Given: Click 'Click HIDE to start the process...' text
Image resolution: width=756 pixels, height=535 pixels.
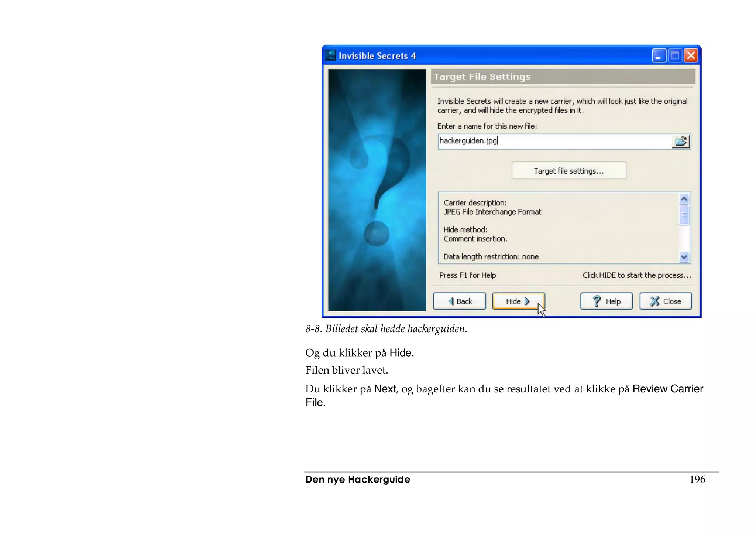Looking at the screenshot, I should pyautogui.click(x=637, y=275).
